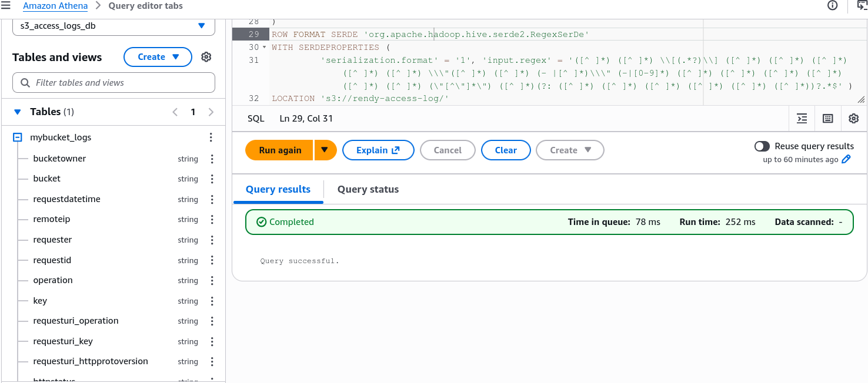Open disabled Create dropdown beside Clear
This screenshot has height=383, width=868.
[x=570, y=150]
